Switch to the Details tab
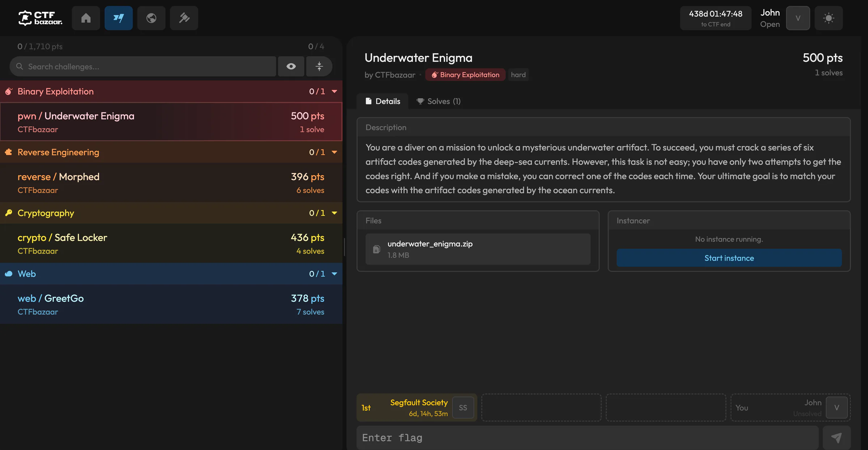This screenshot has width=868, height=450. tap(383, 101)
